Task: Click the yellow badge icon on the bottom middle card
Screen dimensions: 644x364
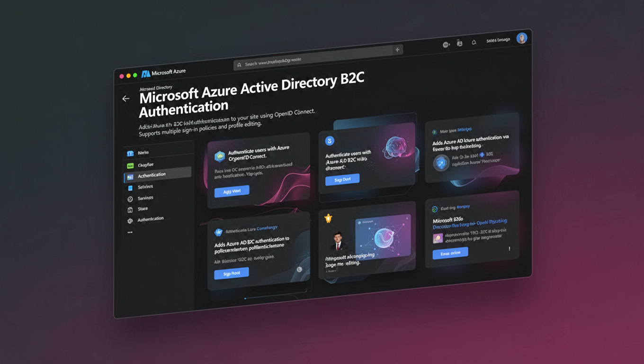Action: click(328, 218)
